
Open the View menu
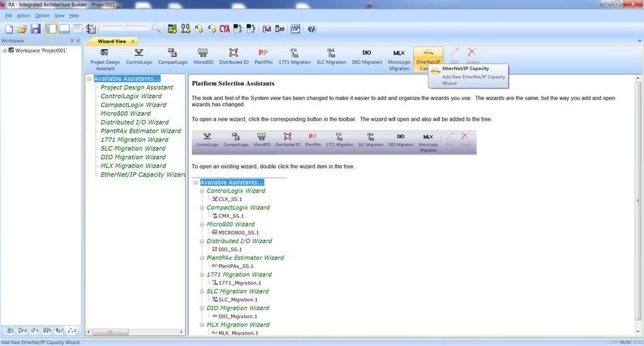pyautogui.click(x=60, y=16)
